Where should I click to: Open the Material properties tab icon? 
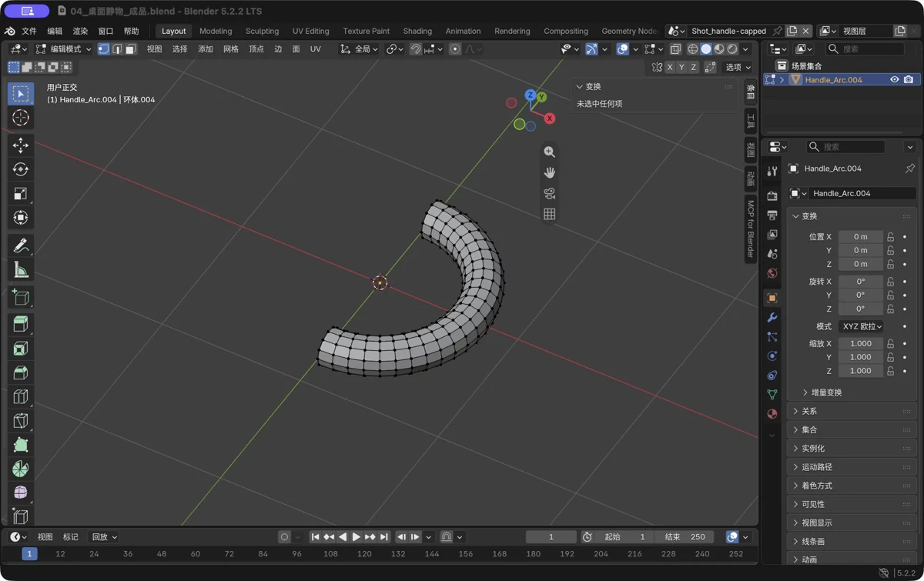(772, 413)
